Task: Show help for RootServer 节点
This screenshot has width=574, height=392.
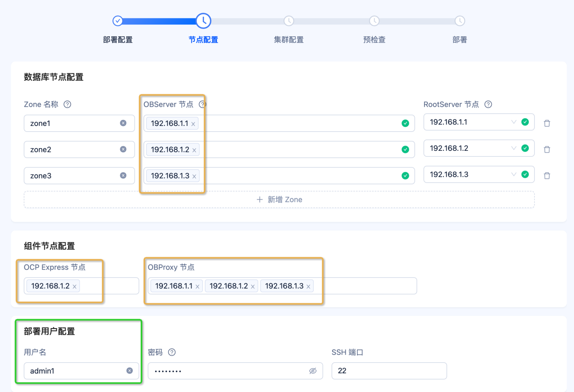Action: (488, 105)
